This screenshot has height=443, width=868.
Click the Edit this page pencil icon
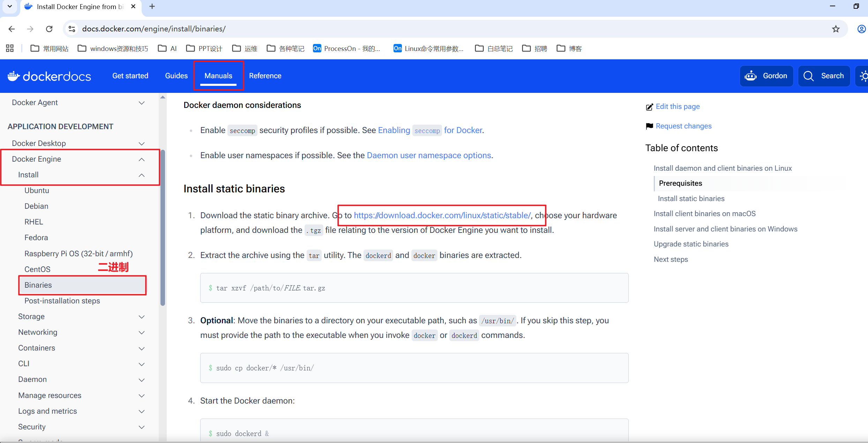point(649,107)
